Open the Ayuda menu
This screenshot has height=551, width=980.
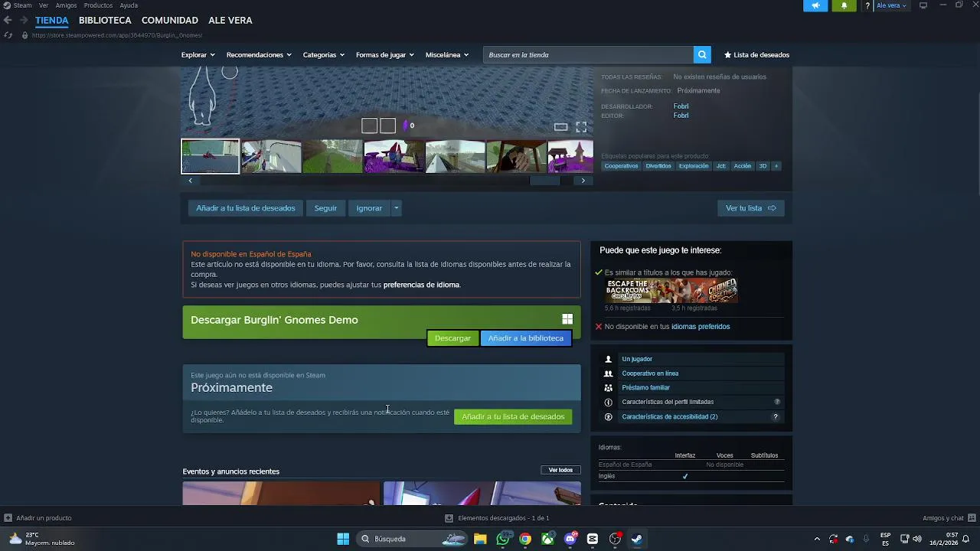(129, 5)
